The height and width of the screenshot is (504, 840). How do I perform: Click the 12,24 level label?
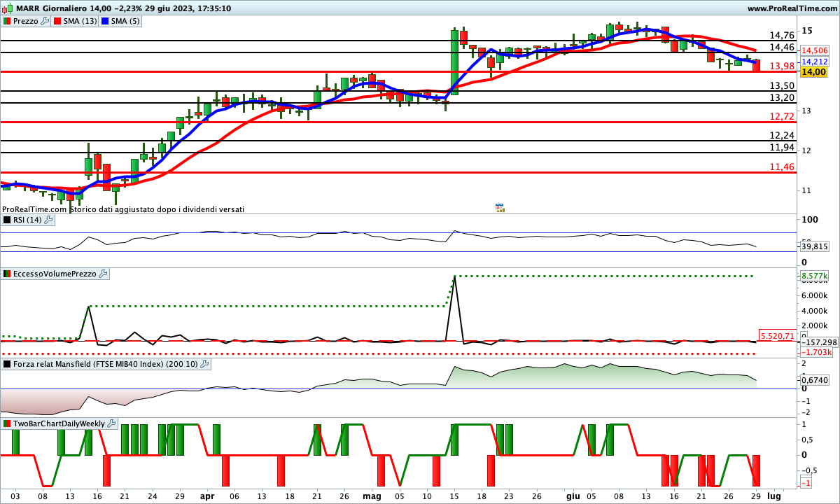[x=782, y=135]
